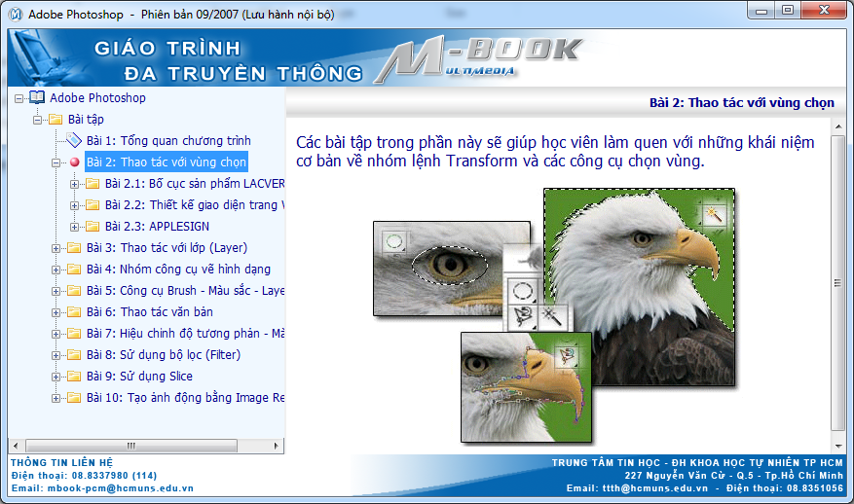Open Bài 8: Sử dụng bộ lọc (Filter)
Image resolution: width=854 pixels, height=504 pixels.
[164, 355]
